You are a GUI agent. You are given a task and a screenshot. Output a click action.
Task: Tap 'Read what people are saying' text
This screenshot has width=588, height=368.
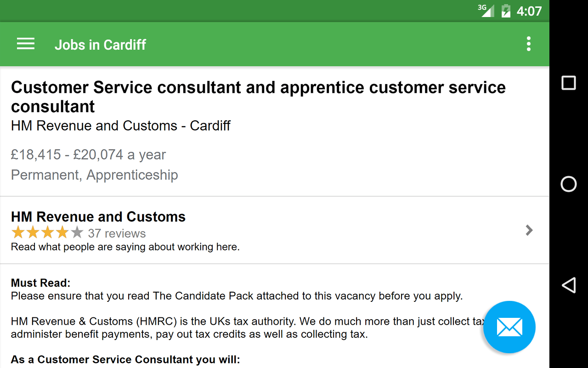pyautogui.click(x=125, y=247)
